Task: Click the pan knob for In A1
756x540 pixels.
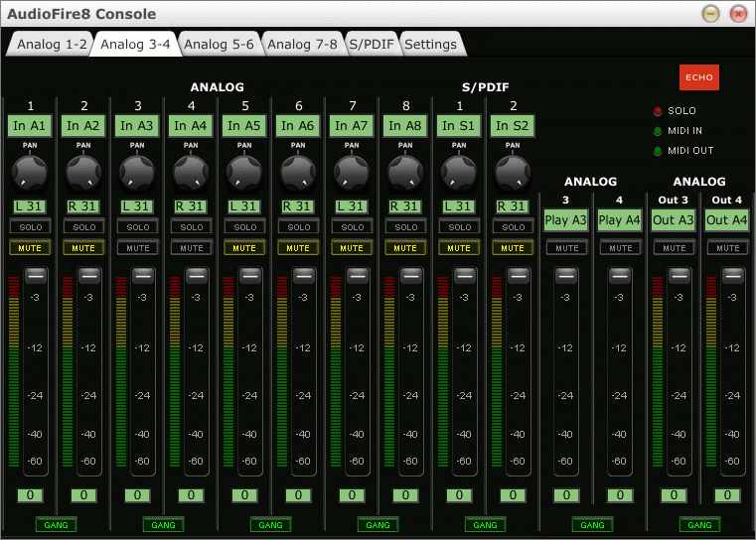Action: click(x=30, y=172)
